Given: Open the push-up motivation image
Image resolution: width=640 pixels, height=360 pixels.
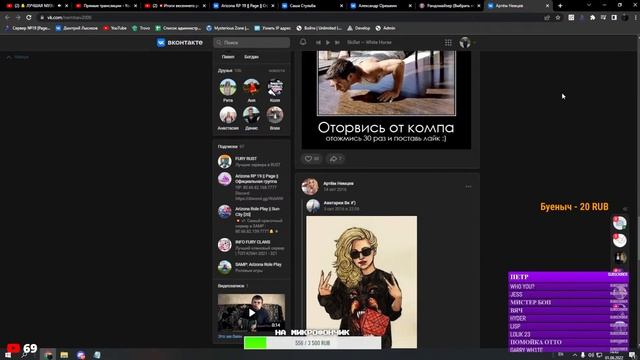Looking at the screenshot, I should (386, 100).
